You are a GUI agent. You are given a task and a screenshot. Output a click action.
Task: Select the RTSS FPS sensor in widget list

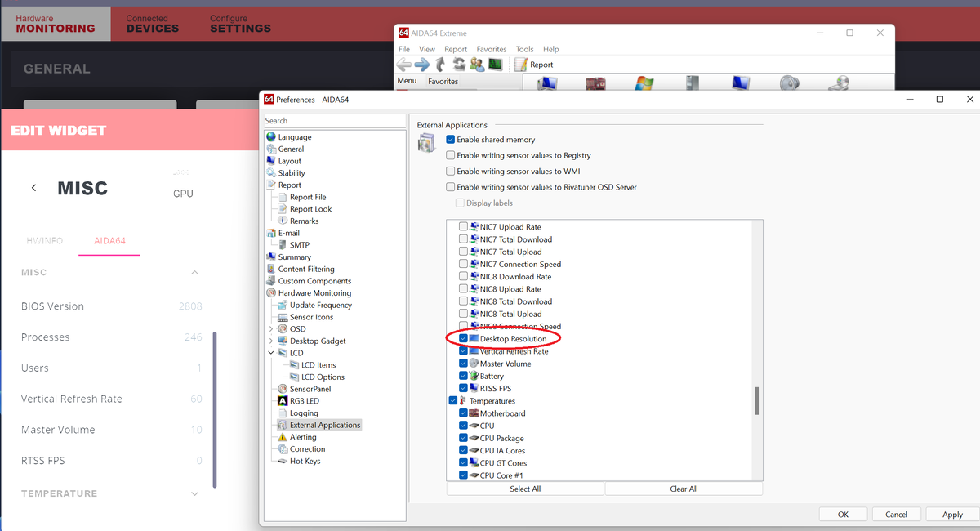[x=112, y=461]
